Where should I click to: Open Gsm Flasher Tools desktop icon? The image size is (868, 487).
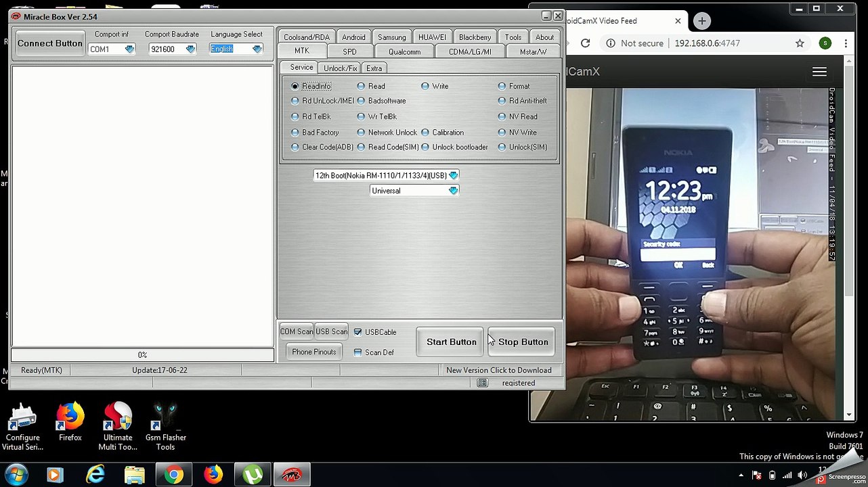(x=165, y=427)
